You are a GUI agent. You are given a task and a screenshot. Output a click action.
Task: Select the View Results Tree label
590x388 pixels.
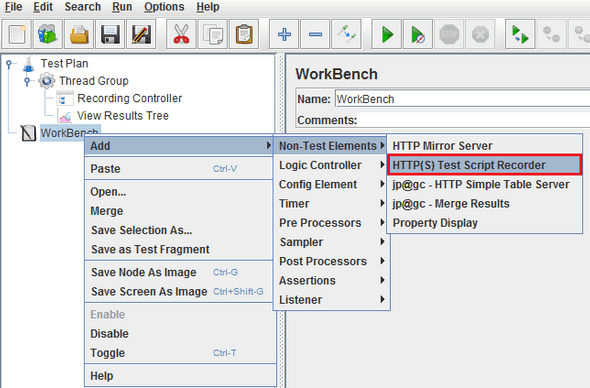point(123,116)
